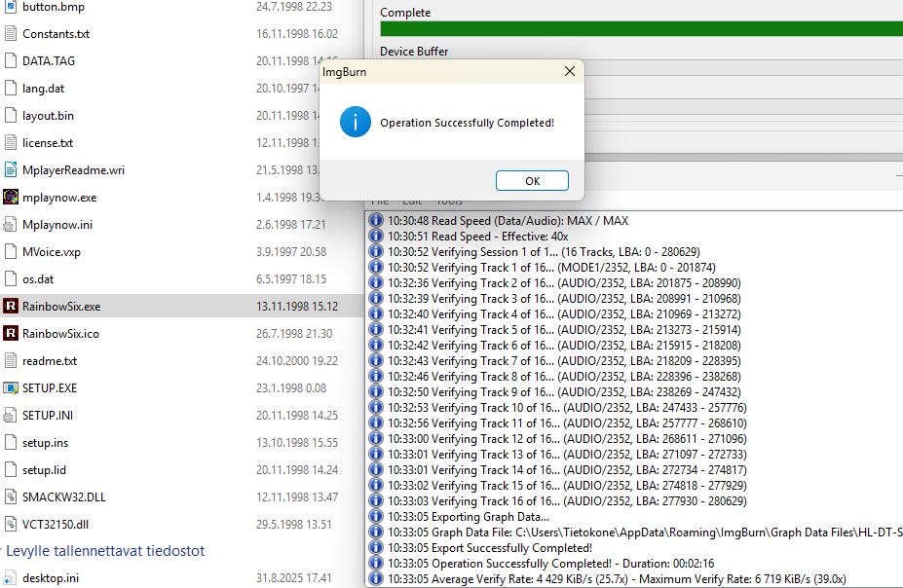Select the MplayerReadme.wri file icon
Screen dimensions: 903x588
[x=10, y=169]
